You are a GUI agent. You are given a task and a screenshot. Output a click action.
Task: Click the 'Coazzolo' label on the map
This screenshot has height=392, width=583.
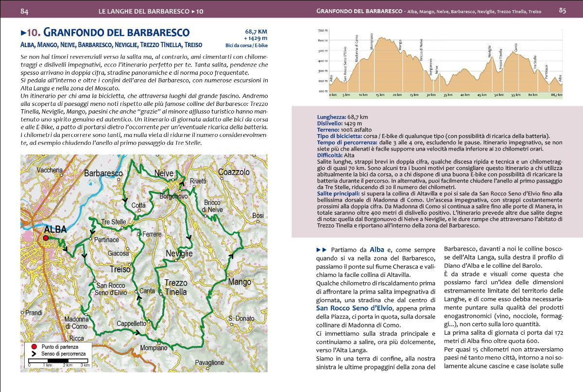(234, 172)
